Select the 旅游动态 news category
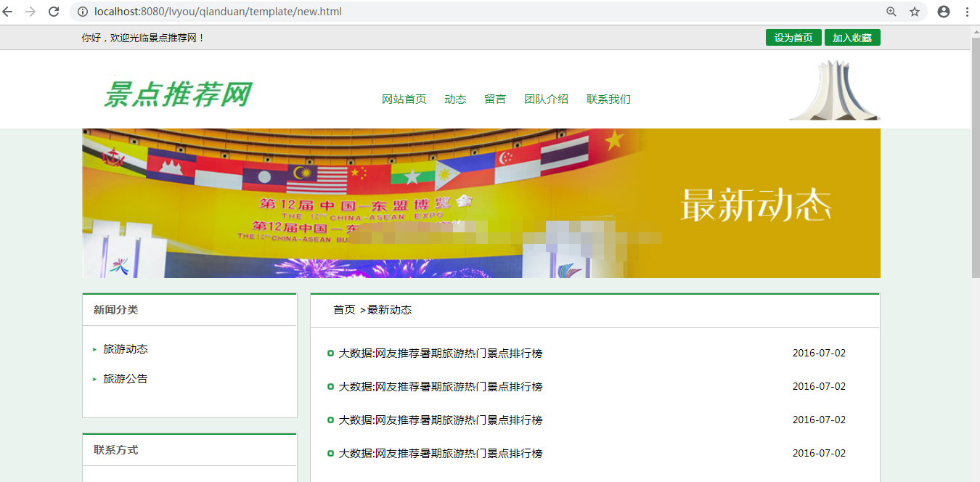Screen dimensions: 980x482 (126, 349)
